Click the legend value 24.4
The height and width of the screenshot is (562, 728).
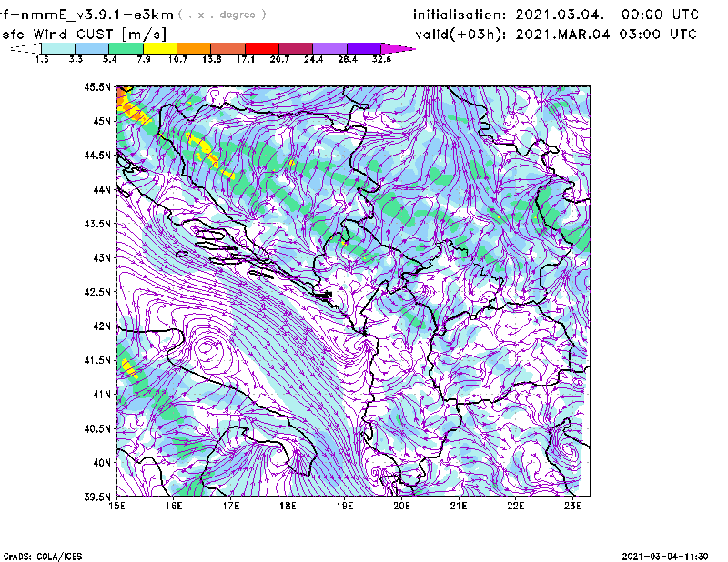coord(313,59)
